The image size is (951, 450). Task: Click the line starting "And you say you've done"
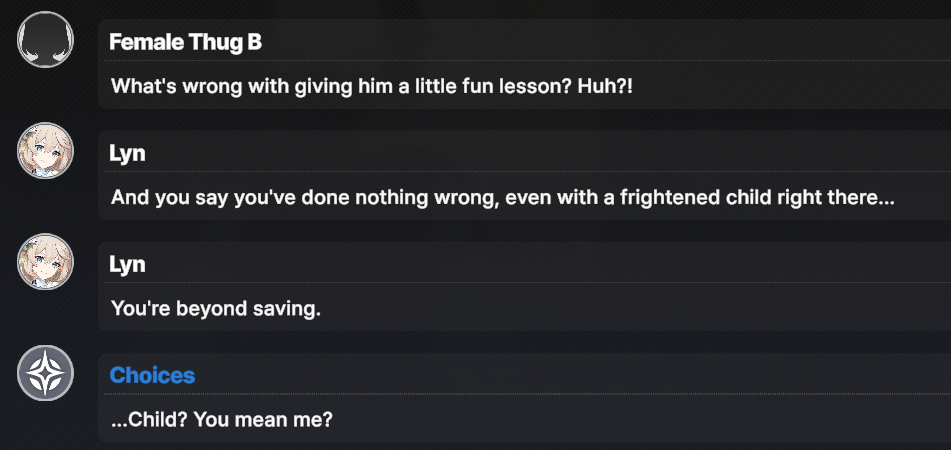(x=502, y=197)
